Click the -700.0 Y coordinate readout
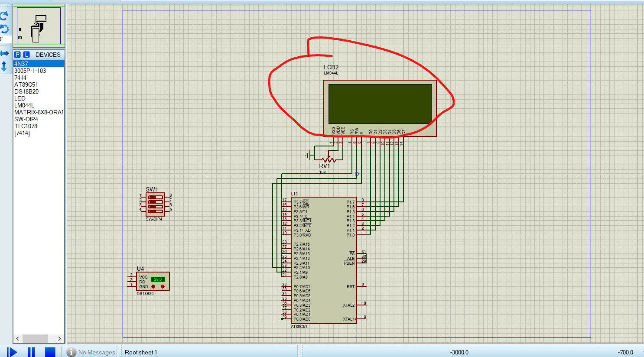The image size is (644, 357). [626, 352]
